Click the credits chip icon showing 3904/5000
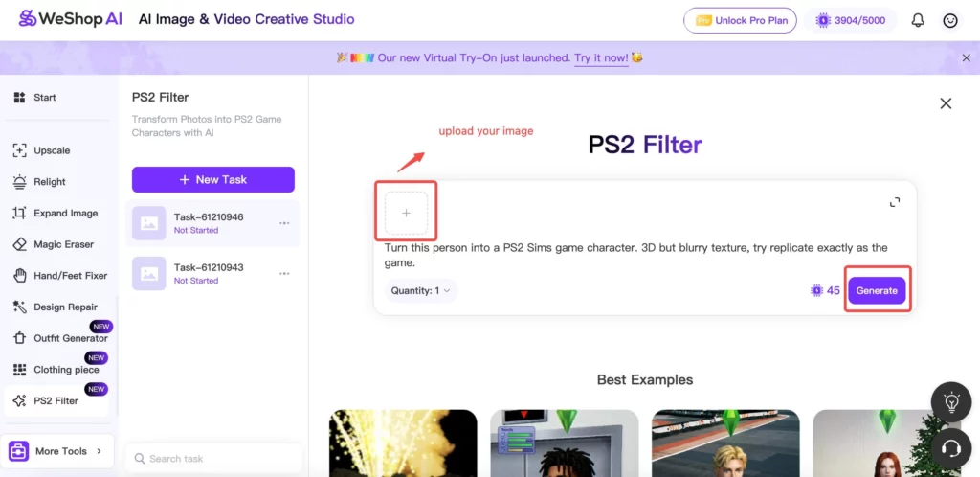The image size is (980, 477). (x=823, y=21)
